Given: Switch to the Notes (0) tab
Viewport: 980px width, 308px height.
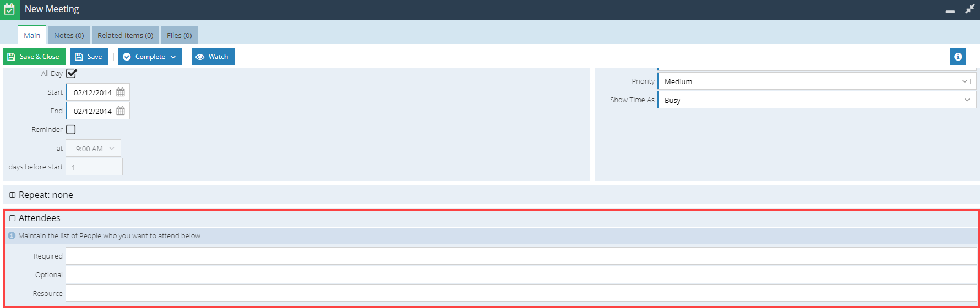Looking at the screenshot, I should pos(69,35).
